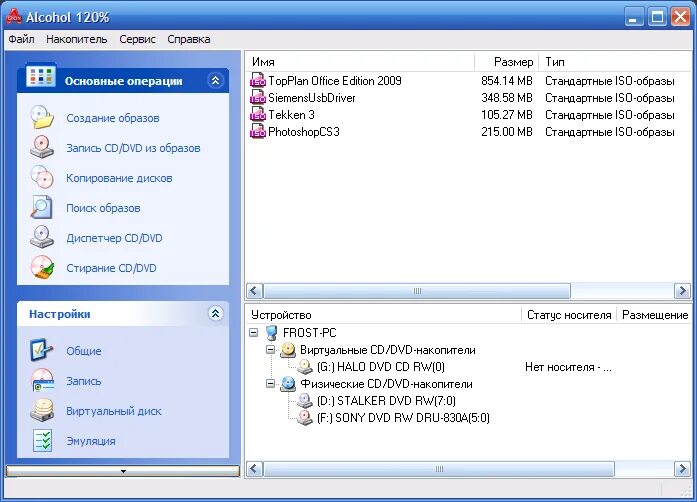The width and height of the screenshot is (697, 502).
Task: Open Запись settings link
Action: 84,381
